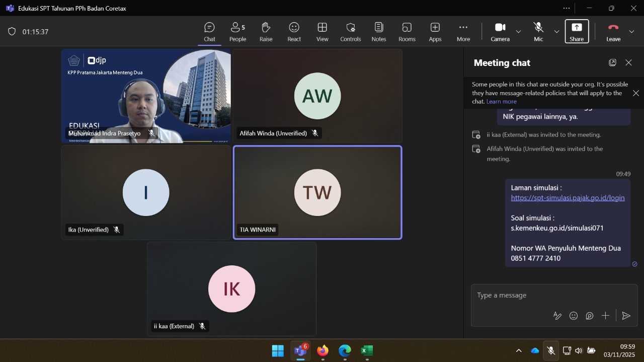Open the emoji picker in message box
The width and height of the screenshot is (644, 362).
[574, 316]
